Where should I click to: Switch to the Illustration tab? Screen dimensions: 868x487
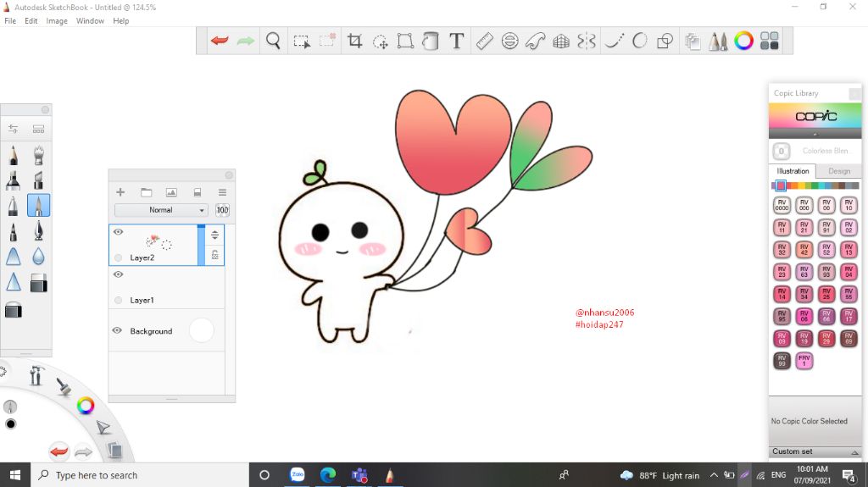click(x=793, y=171)
